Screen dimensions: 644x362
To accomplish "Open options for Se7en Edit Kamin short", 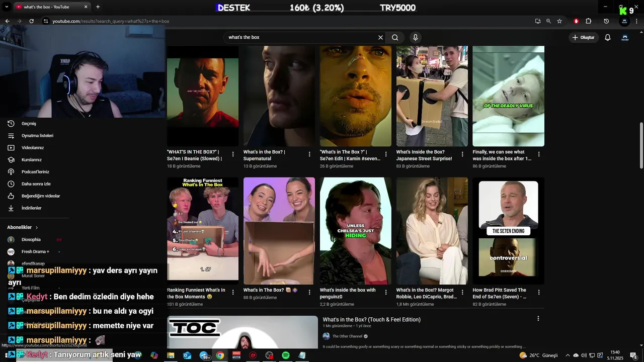I will (386, 154).
